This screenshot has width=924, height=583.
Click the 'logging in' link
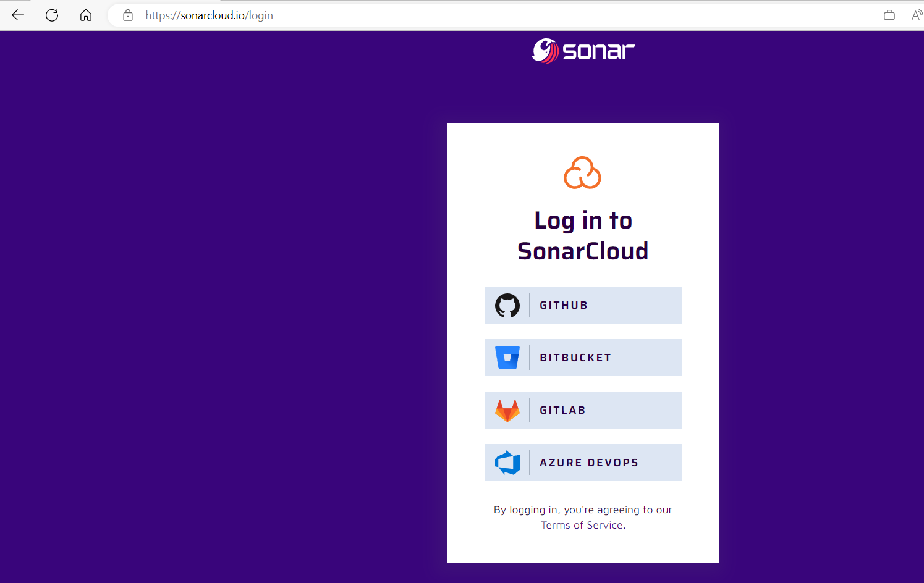tap(532, 510)
